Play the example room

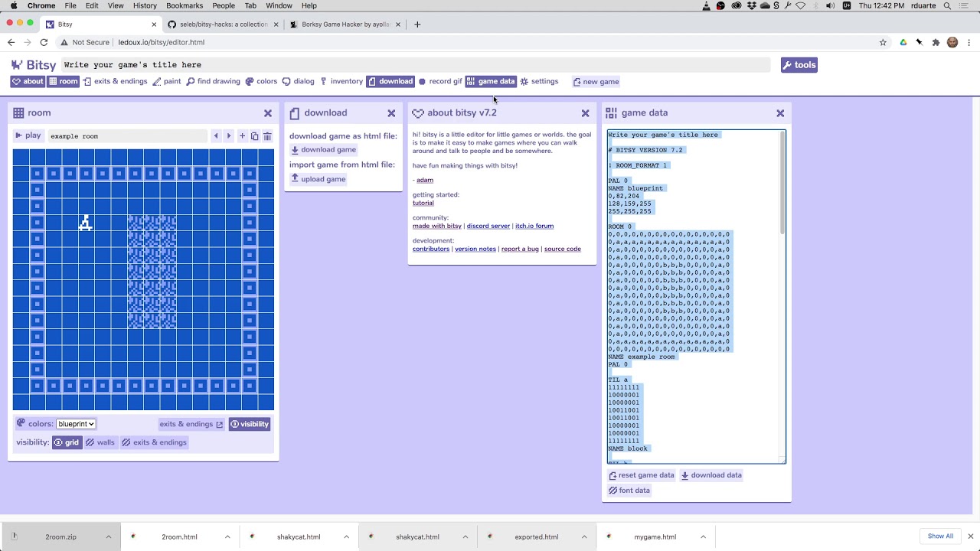point(28,135)
